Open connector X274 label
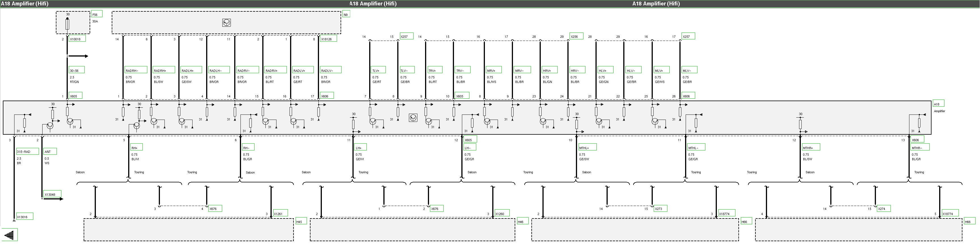This screenshot has width=980, height=250. pyautogui.click(x=884, y=209)
